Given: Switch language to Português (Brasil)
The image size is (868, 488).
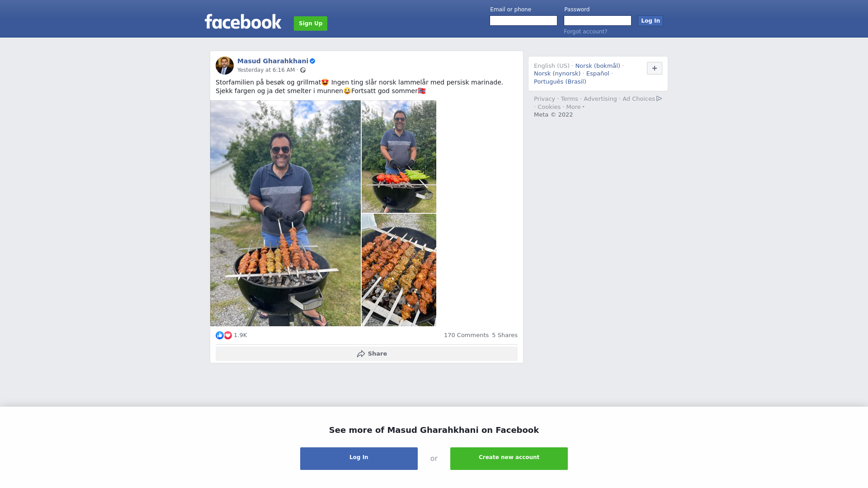Looking at the screenshot, I should point(560,82).
